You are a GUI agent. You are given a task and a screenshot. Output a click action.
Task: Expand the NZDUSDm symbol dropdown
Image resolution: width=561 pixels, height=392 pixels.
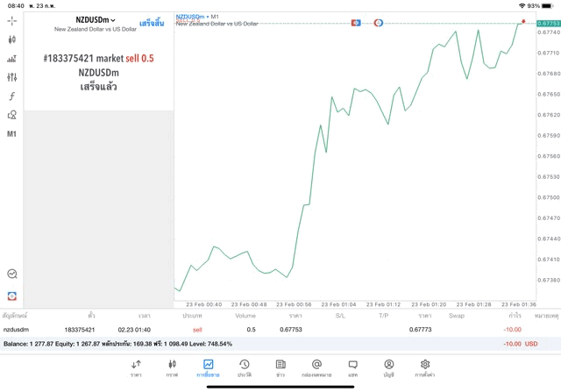pos(96,20)
